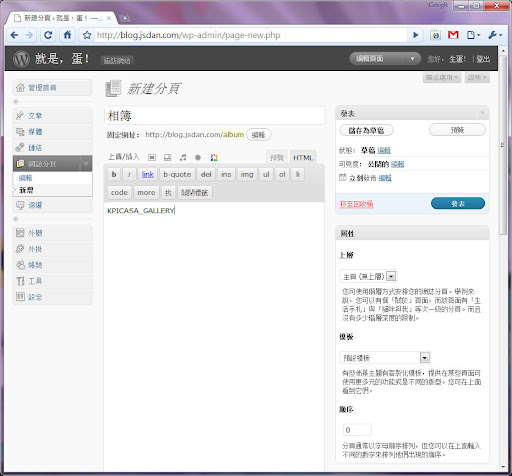Image resolution: width=512 pixels, height=476 pixels.
Task: Click the ul quicktag button
Action: 266,174
